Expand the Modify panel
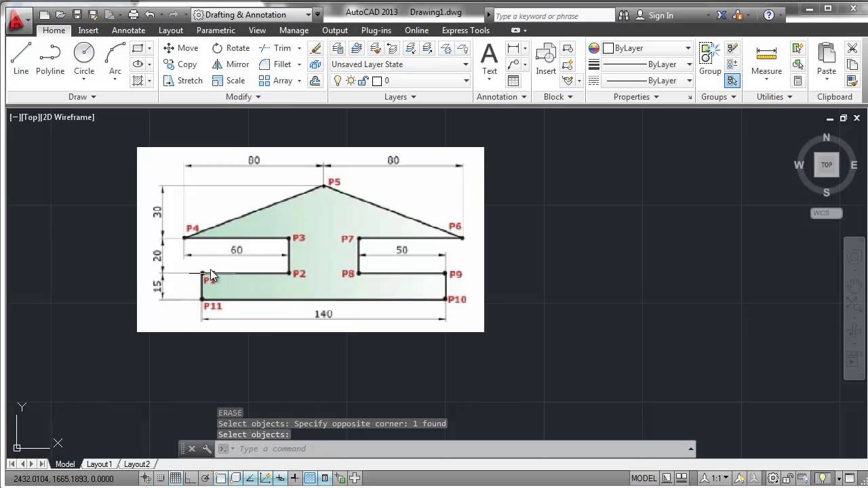This screenshot has width=868, height=488. click(243, 97)
